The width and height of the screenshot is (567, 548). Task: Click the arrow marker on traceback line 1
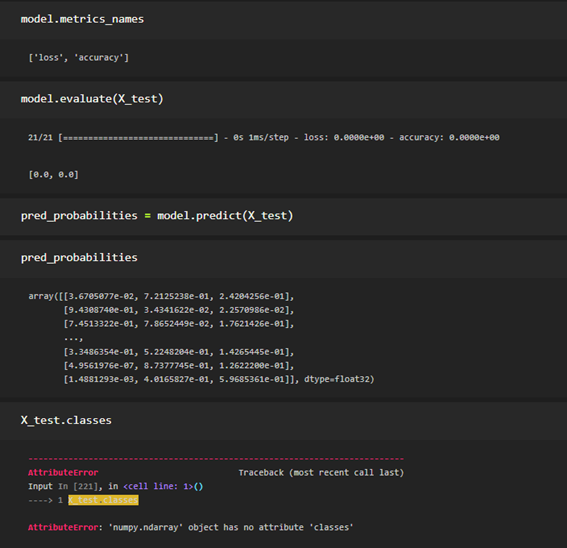pos(40,500)
